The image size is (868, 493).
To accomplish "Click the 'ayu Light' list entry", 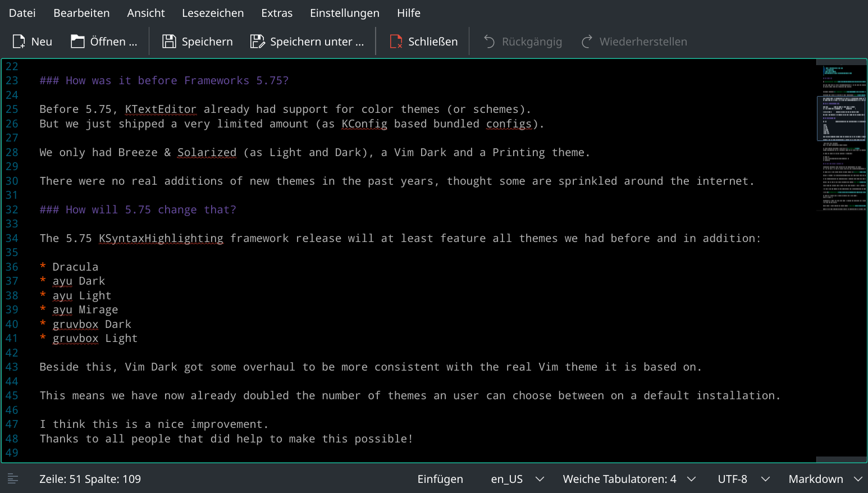I will pos(82,295).
